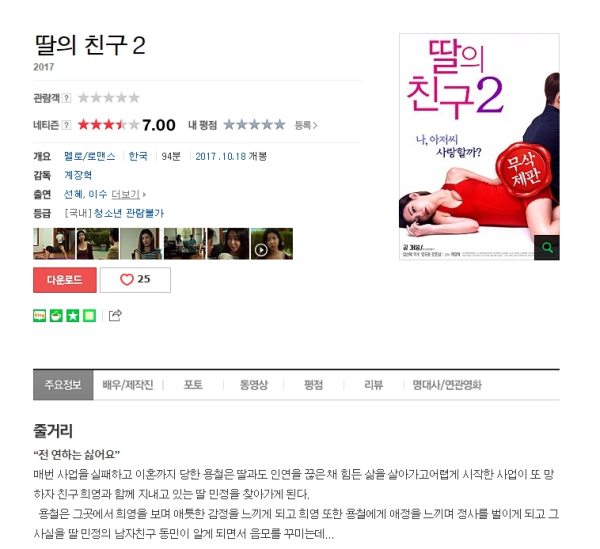The image size is (600, 549).
Task: Switch to the 배우/제작진 tab
Action: click(128, 384)
